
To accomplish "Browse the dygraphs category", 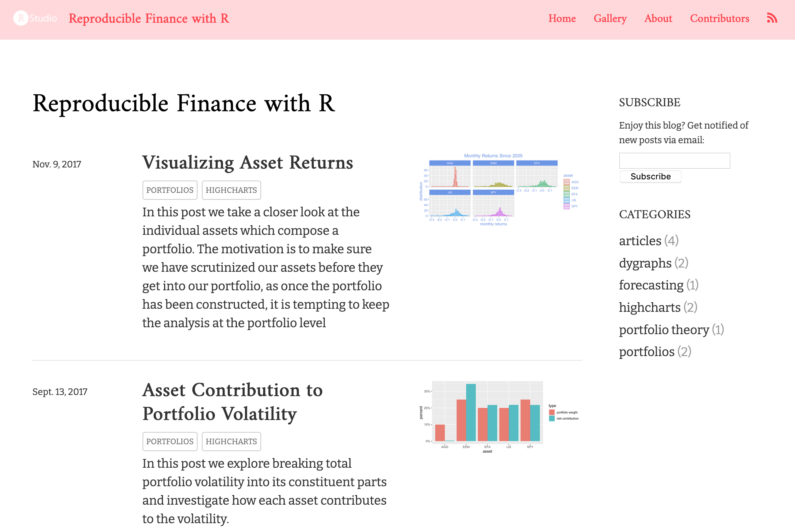I will coord(654,263).
